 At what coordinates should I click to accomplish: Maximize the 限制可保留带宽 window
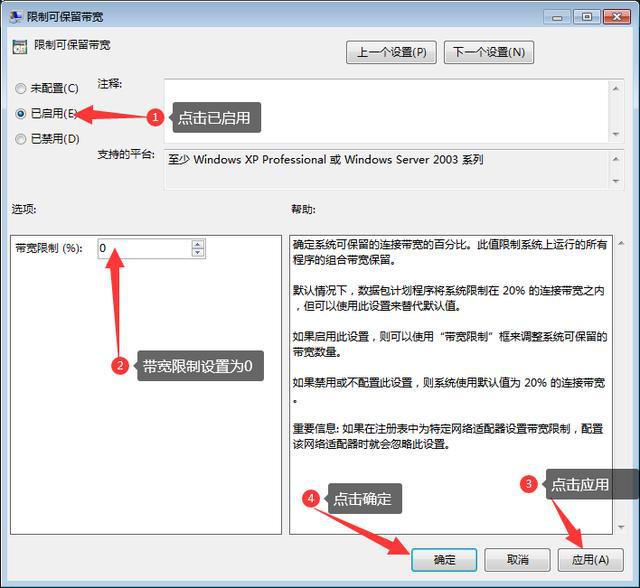(587, 17)
